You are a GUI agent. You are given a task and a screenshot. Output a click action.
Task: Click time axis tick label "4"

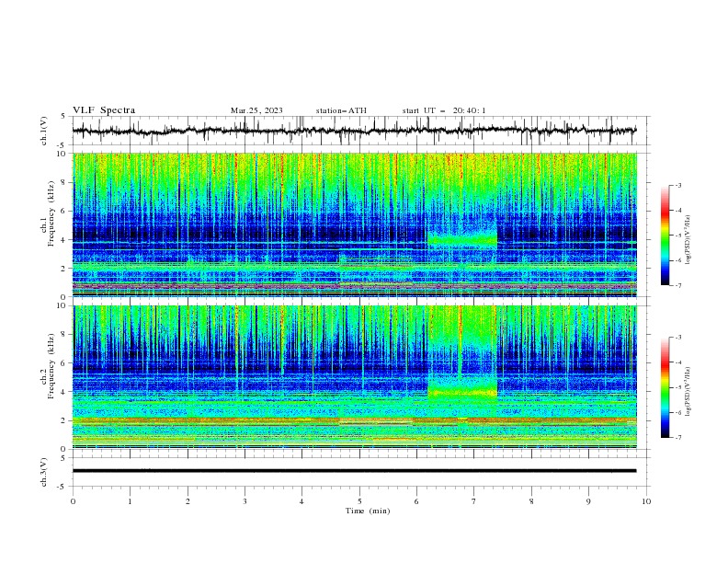click(301, 501)
